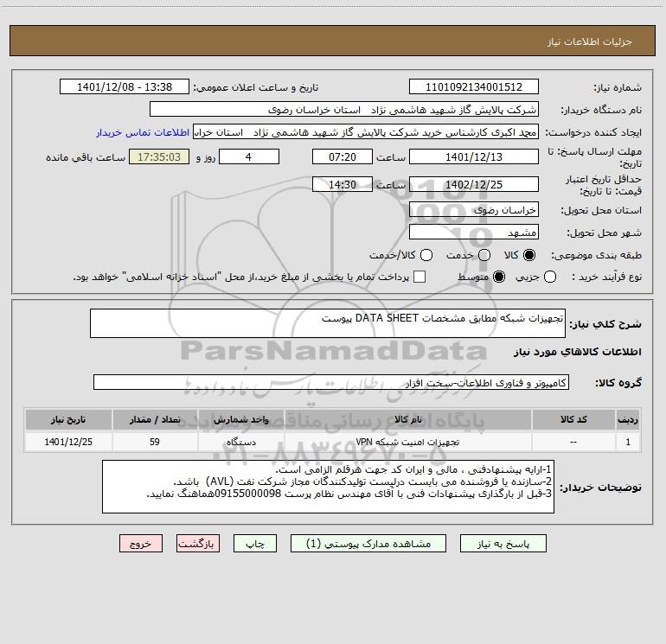Click the row number cell 1
The height and width of the screenshot is (644, 666).
628,442
